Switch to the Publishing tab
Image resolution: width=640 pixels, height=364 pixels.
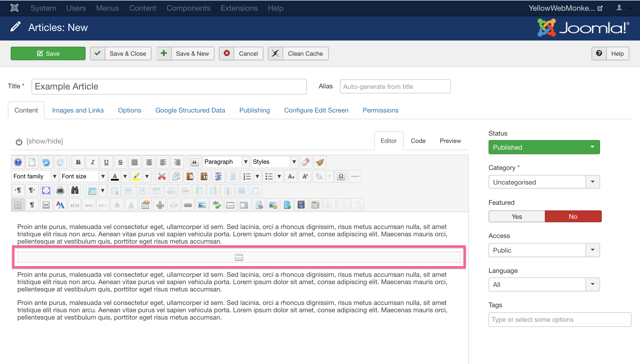point(254,110)
